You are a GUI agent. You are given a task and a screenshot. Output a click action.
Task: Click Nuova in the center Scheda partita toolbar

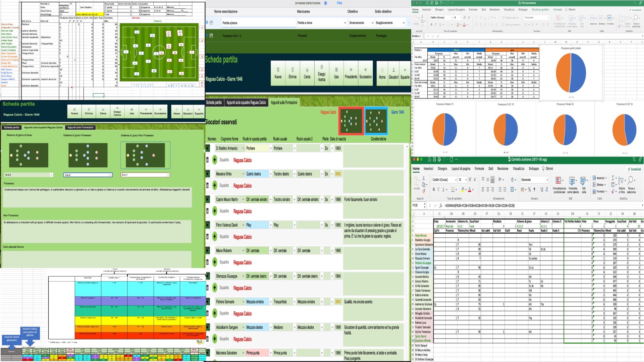(278, 73)
